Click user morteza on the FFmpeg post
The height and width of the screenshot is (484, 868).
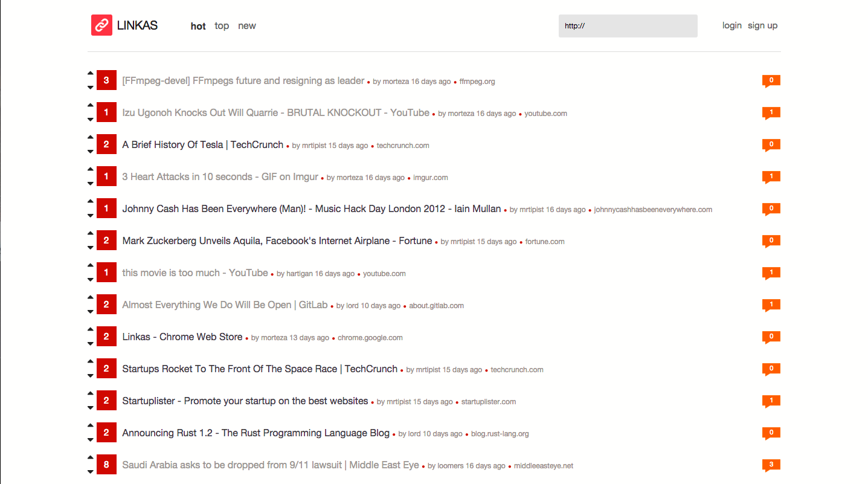pyautogui.click(x=396, y=82)
